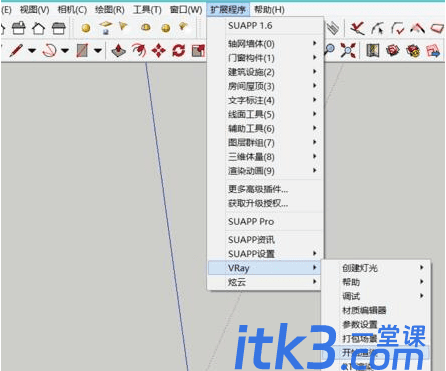
Task: Select the red Arc tool
Action: tap(49, 51)
